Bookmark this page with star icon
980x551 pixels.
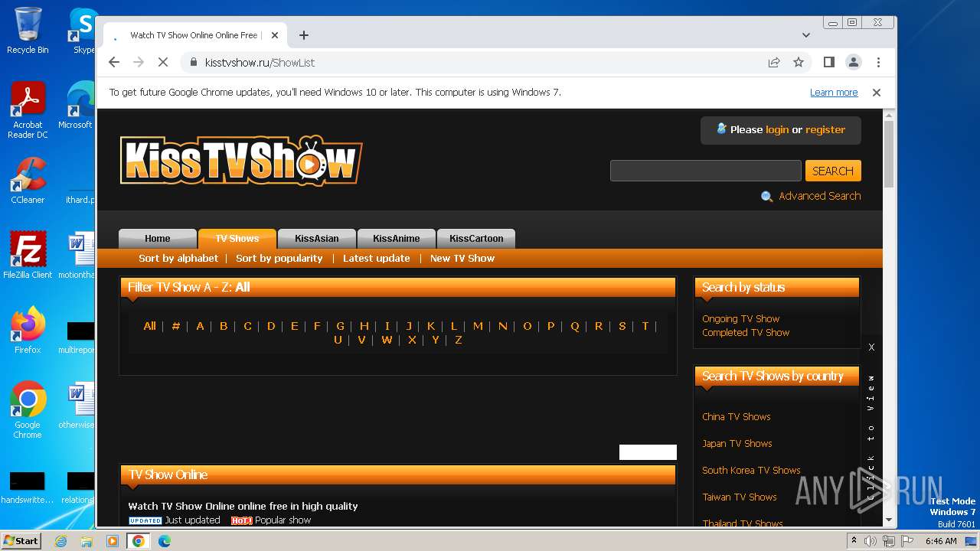point(799,63)
